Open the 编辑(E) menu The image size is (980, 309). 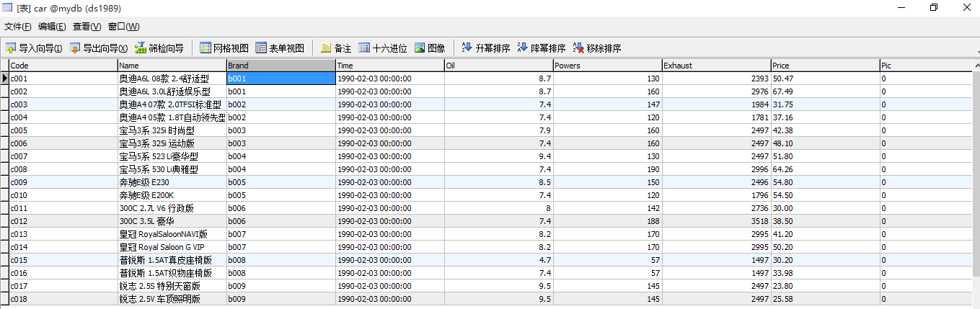point(52,27)
